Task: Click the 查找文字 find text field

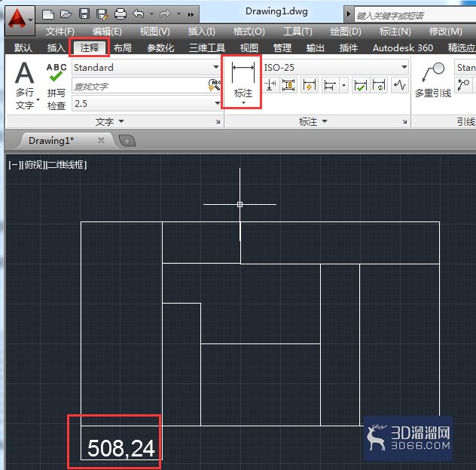Action: click(139, 86)
